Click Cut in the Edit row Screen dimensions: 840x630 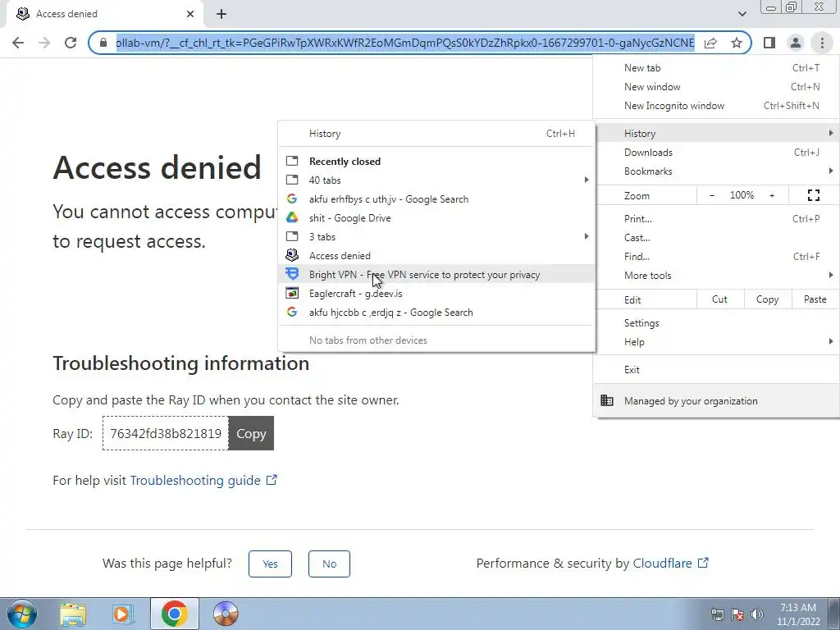tap(719, 299)
